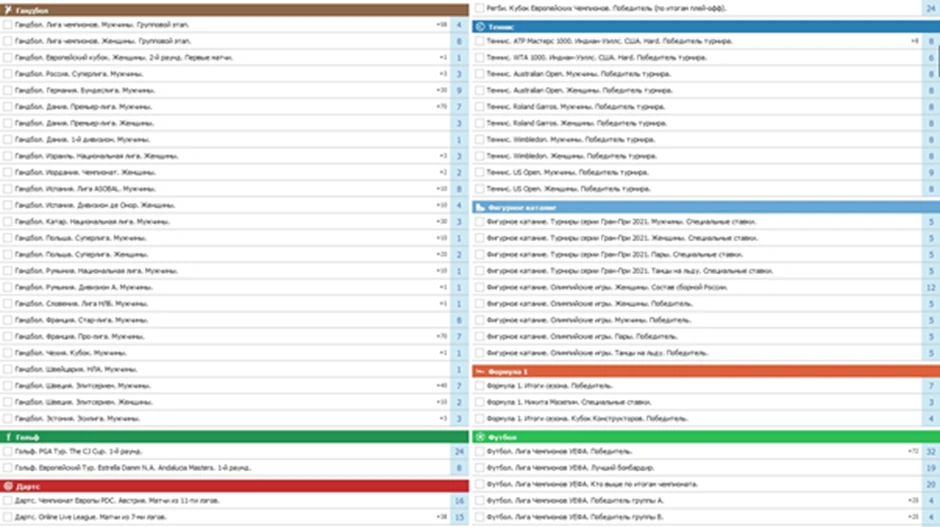Image resolution: width=940 pixels, height=527 pixels.
Task: Click the +38 value in Дартс Online Live League row
Action: click(x=442, y=516)
